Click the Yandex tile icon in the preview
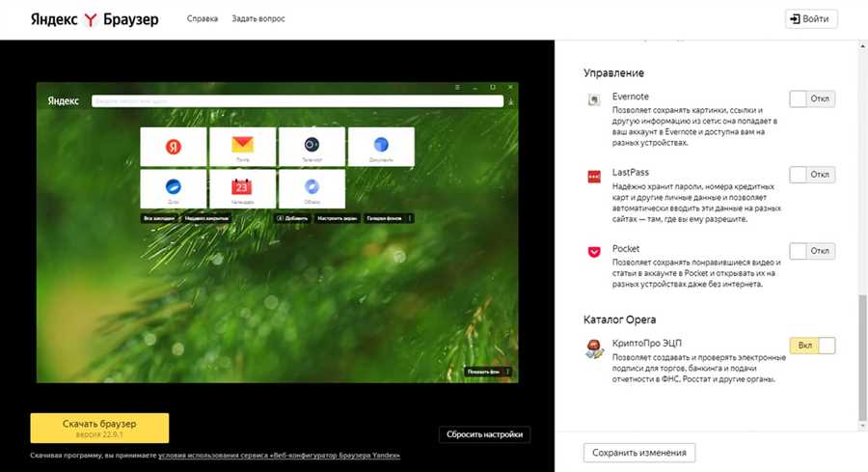Viewport: 868px width, 472px height. click(174, 147)
